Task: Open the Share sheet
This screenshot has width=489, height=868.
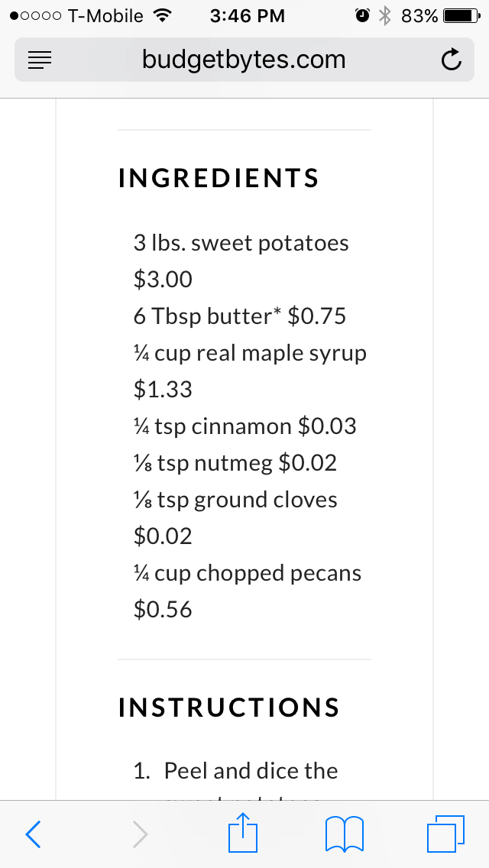Action: pyautogui.click(x=242, y=834)
